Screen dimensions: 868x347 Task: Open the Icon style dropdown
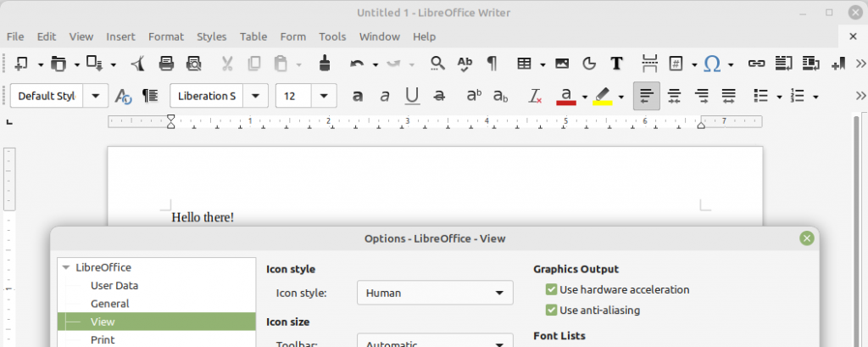click(x=435, y=293)
